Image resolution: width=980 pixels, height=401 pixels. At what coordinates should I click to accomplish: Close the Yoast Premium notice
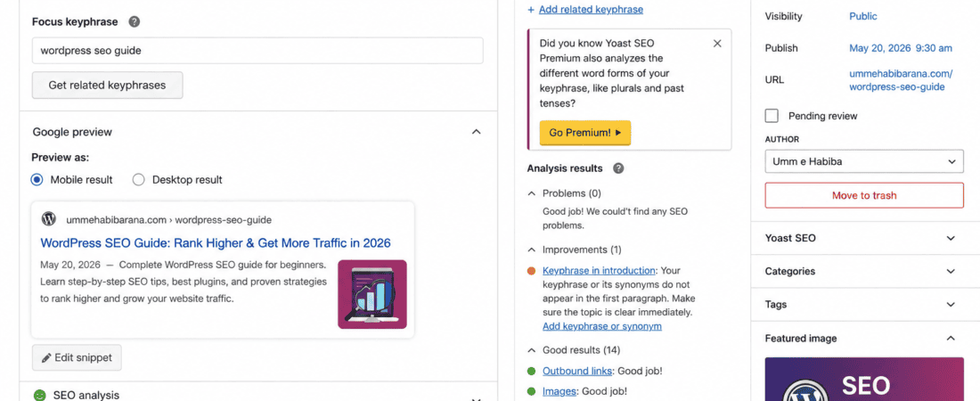717,43
